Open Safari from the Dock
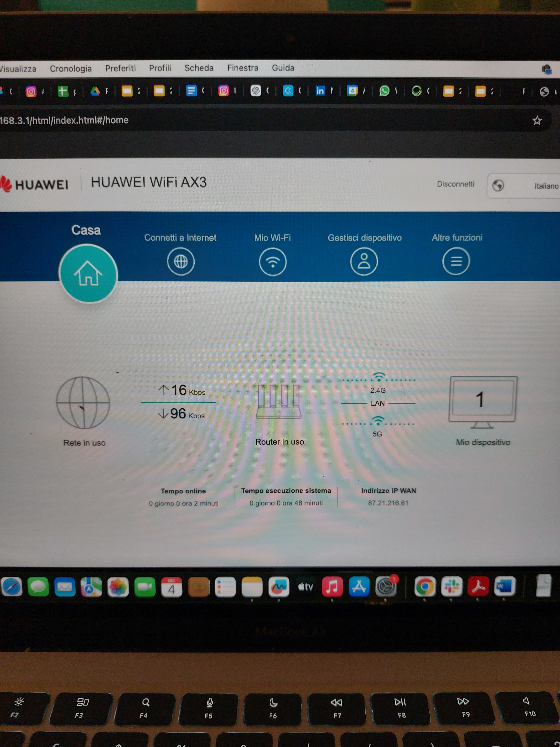 (12, 587)
